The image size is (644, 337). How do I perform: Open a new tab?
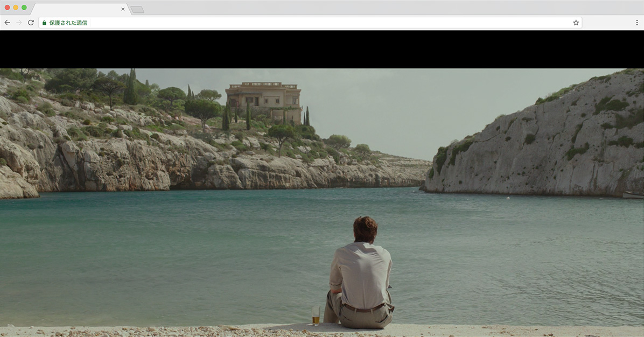pos(137,10)
